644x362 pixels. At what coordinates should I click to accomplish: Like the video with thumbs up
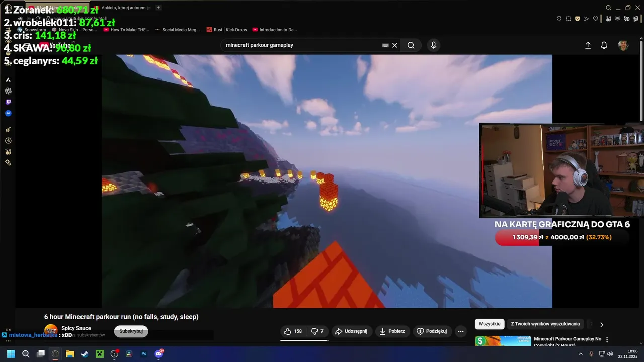[293, 331]
